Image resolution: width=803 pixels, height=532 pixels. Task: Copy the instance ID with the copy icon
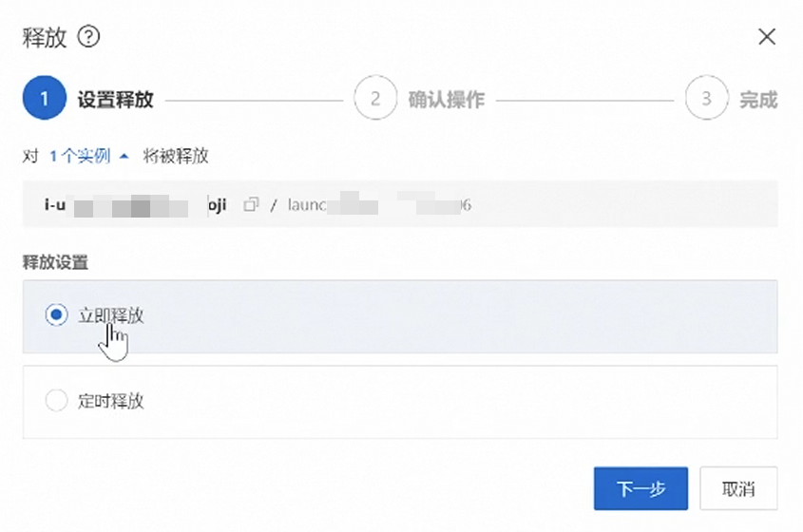(x=251, y=204)
